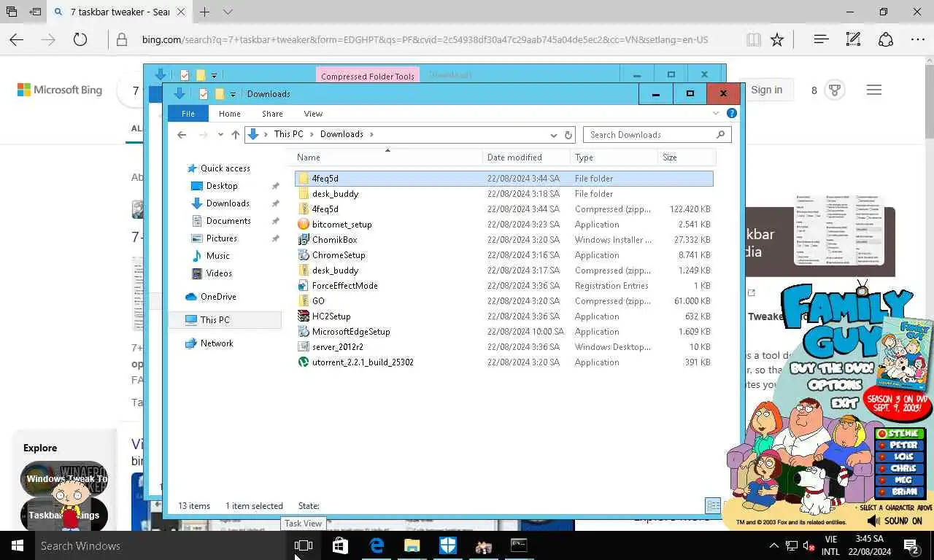Click the Explorer help question mark icon

point(732,114)
